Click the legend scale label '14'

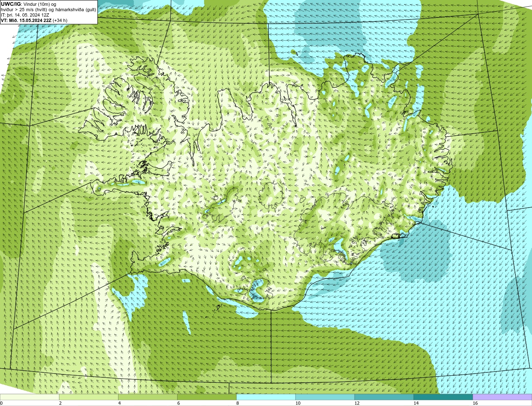pos(416,403)
